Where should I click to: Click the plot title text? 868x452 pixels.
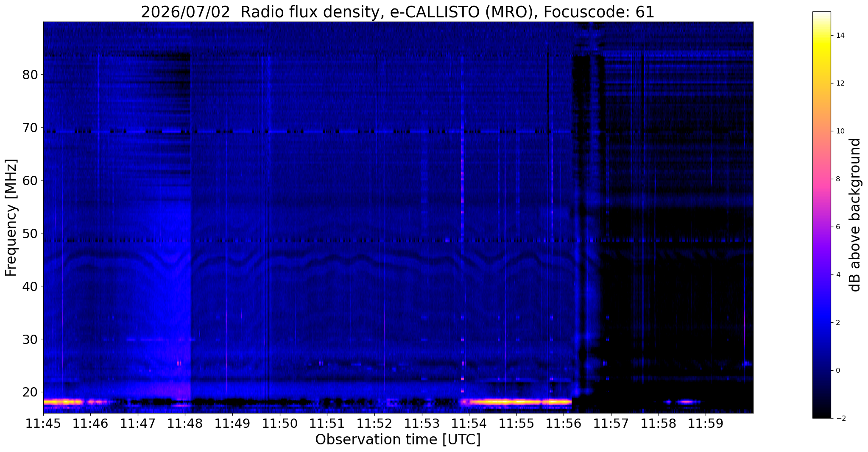coord(398,12)
